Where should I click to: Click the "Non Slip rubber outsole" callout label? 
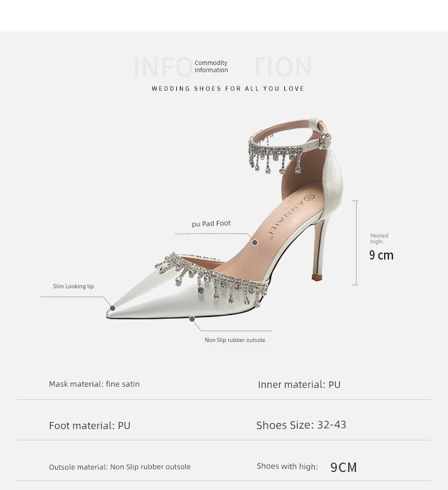point(235,340)
